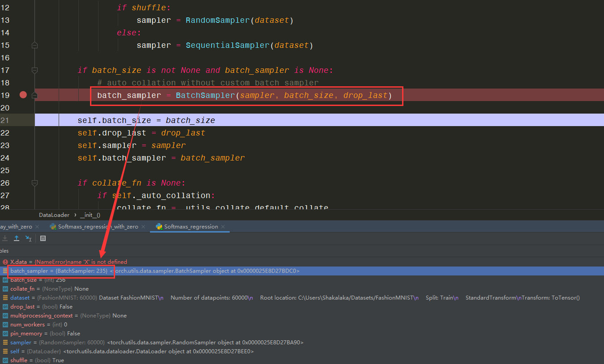Click the auto collation comment on line 18
The height and width of the screenshot is (364, 604).
click(208, 83)
